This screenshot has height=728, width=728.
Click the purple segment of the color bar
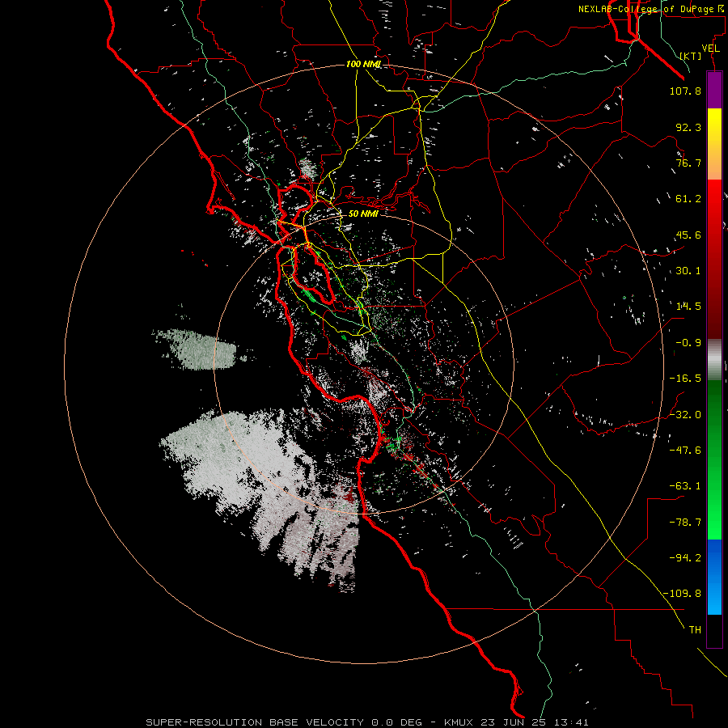point(714,91)
